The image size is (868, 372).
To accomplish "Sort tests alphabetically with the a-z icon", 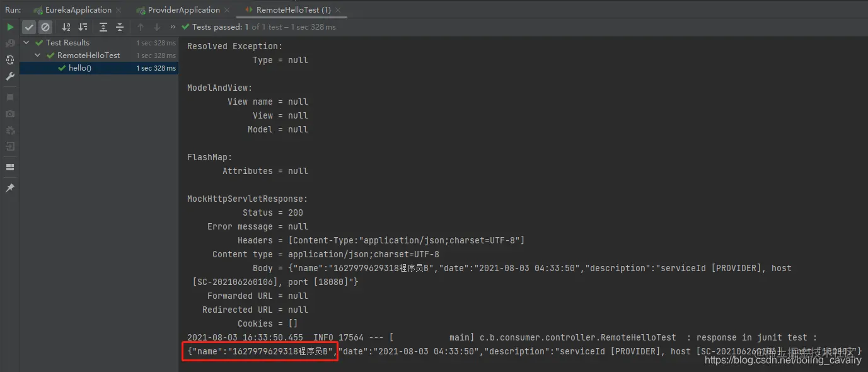I will [x=66, y=27].
